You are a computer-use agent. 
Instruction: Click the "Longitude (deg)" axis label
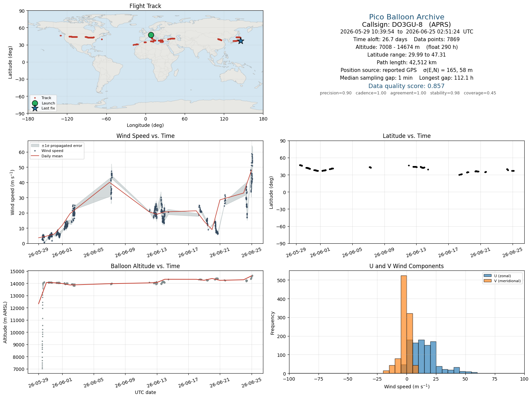point(145,125)
